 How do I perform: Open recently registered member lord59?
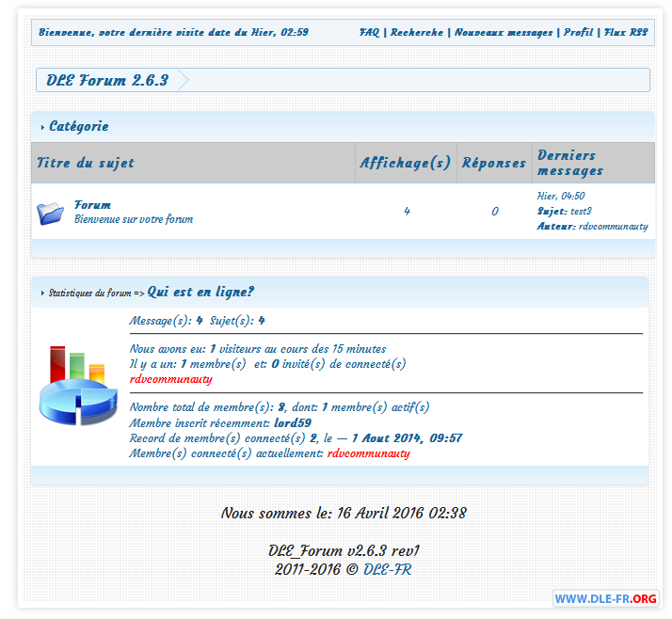pos(293,422)
